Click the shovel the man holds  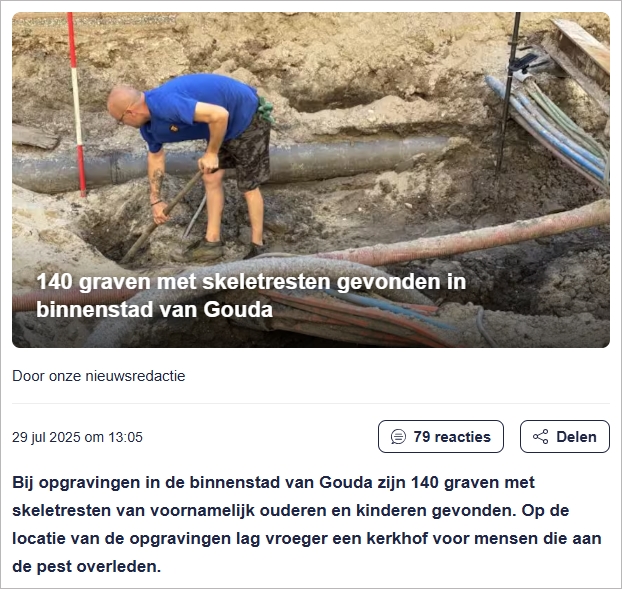[x=163, y=216]
